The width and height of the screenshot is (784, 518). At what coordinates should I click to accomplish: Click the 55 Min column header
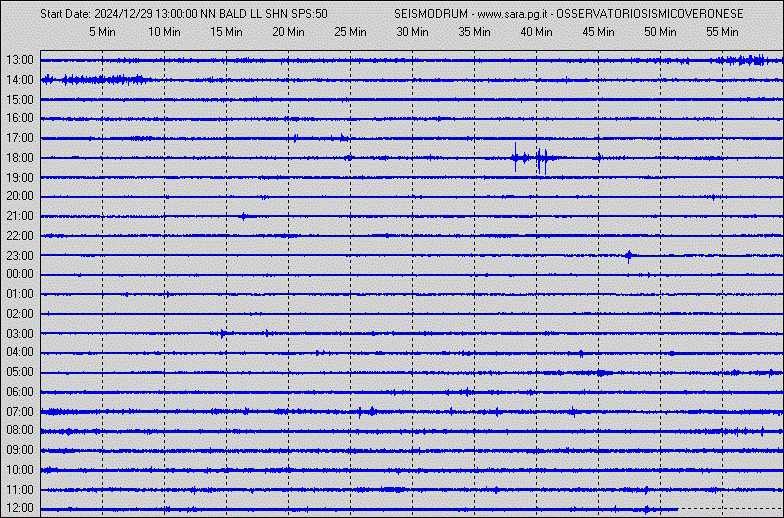(x=722, y=32)
